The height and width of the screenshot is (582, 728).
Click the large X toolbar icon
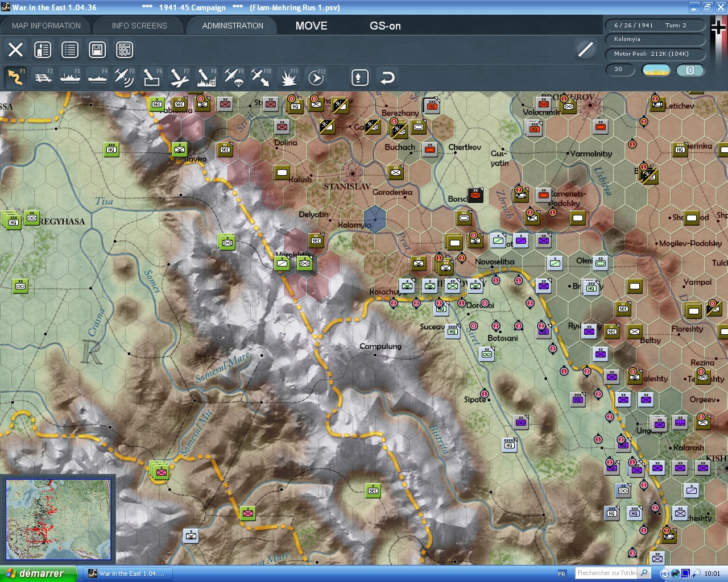(15, 49)
